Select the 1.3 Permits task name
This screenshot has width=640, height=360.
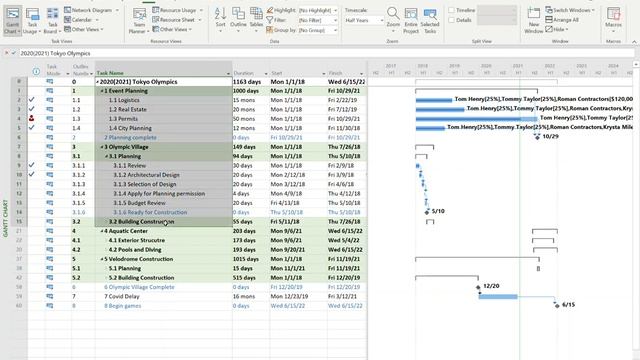123,119
